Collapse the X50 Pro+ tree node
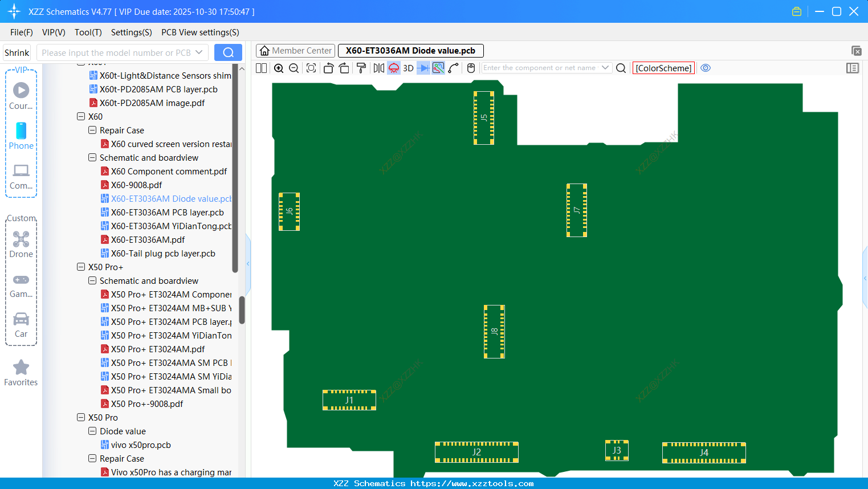Viewport: 868px width, 489px height. tap(81, 267)
